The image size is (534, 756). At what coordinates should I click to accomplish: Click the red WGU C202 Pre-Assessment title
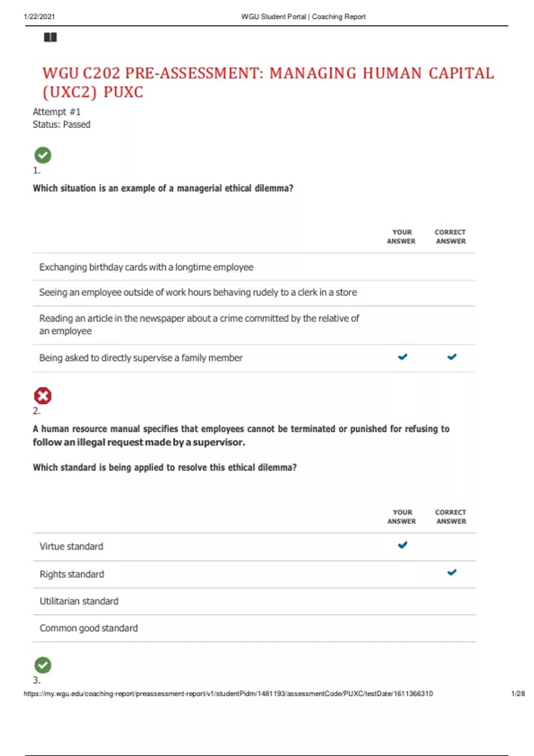point(268,82)
